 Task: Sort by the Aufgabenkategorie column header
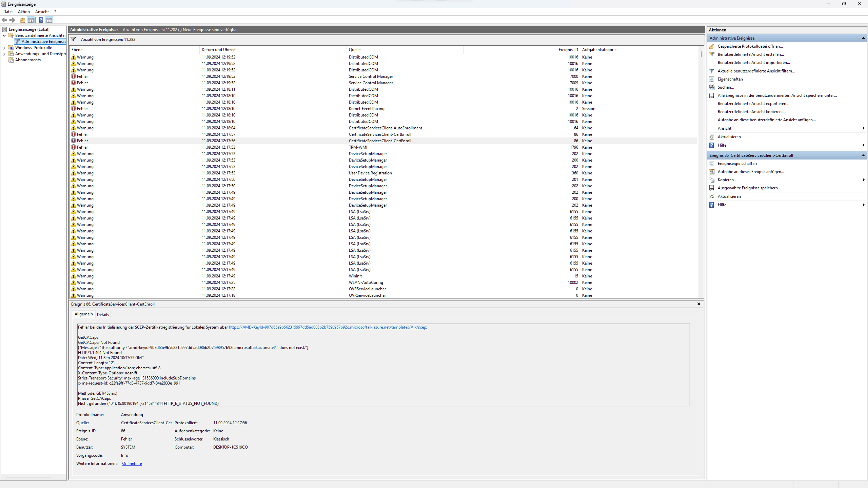point(638,50)
